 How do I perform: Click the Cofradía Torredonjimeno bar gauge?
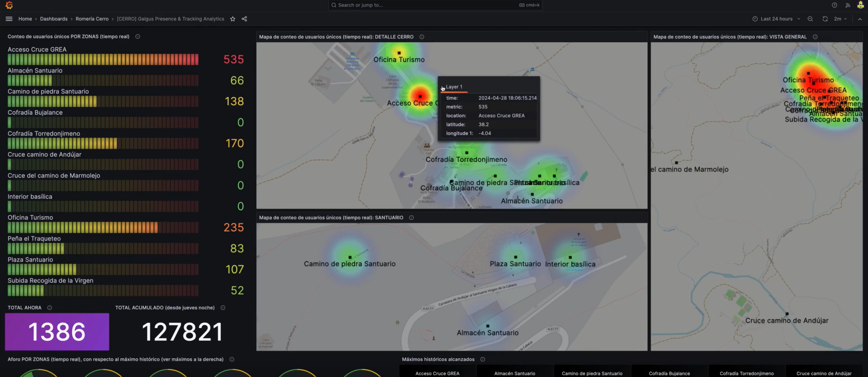pos(103,143)
